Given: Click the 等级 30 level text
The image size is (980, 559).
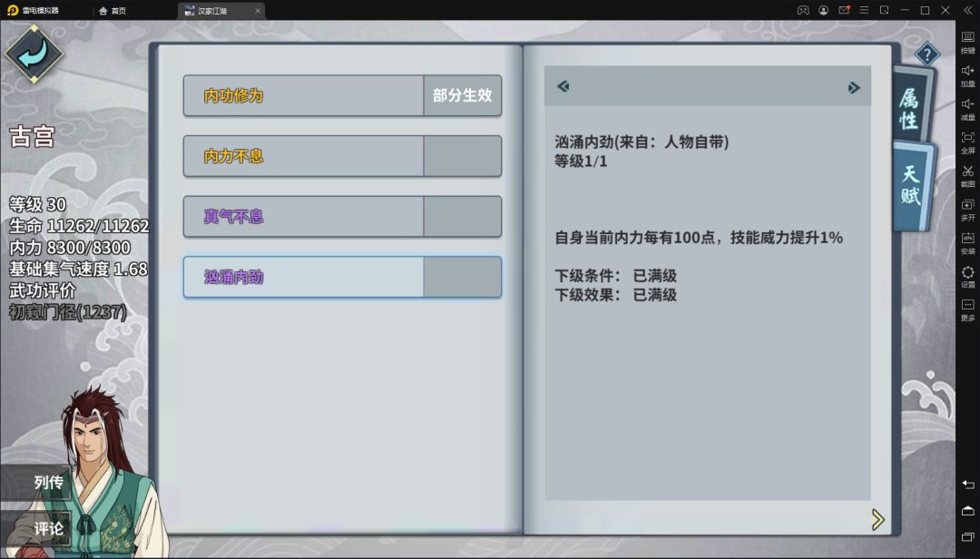Looking at the screenshot, I should pos(37,204).
